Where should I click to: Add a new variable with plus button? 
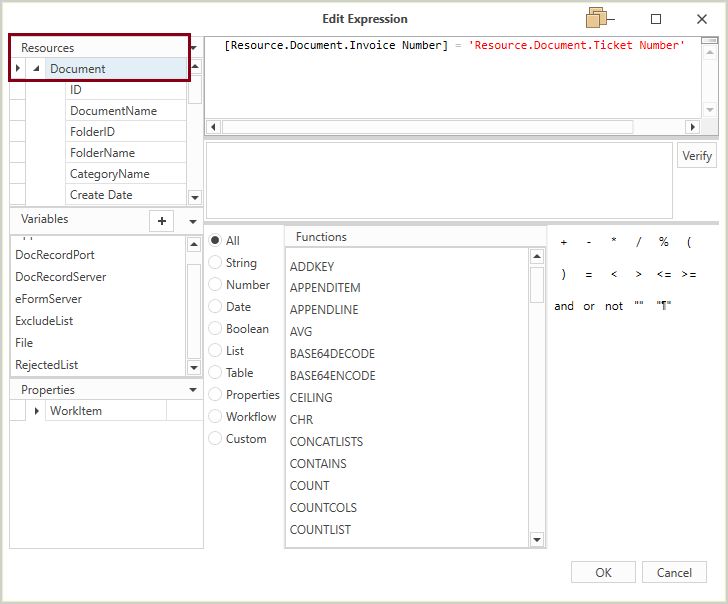pos(162,221)
